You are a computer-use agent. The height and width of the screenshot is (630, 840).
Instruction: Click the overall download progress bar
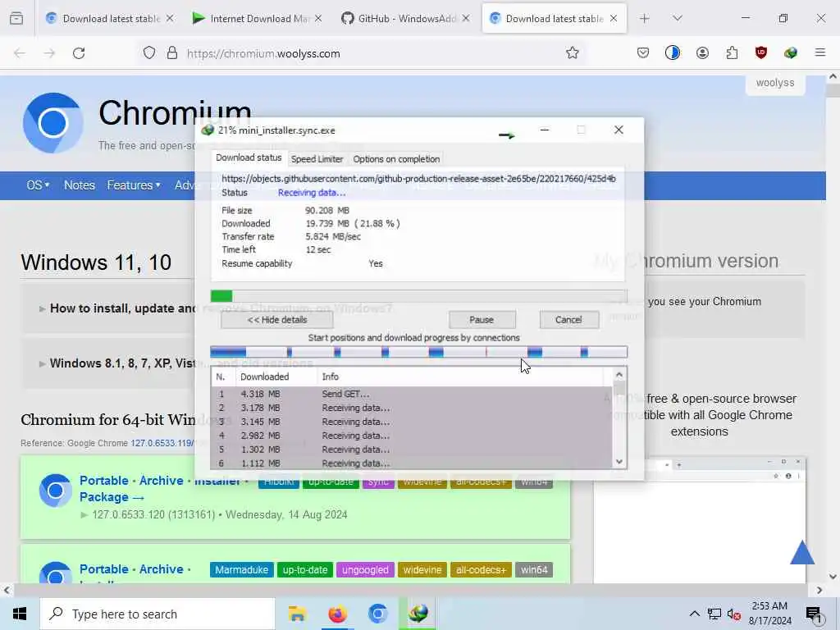(x=418, y=295)
